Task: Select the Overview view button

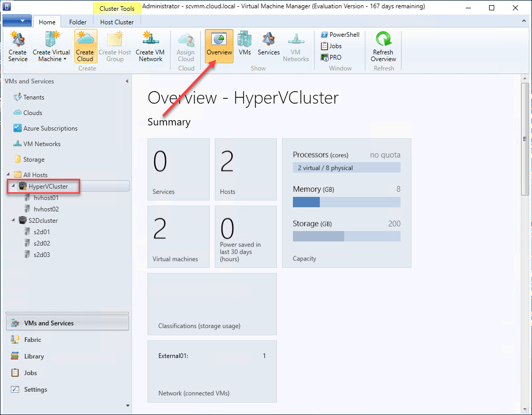Action: (x=219, y=46)
